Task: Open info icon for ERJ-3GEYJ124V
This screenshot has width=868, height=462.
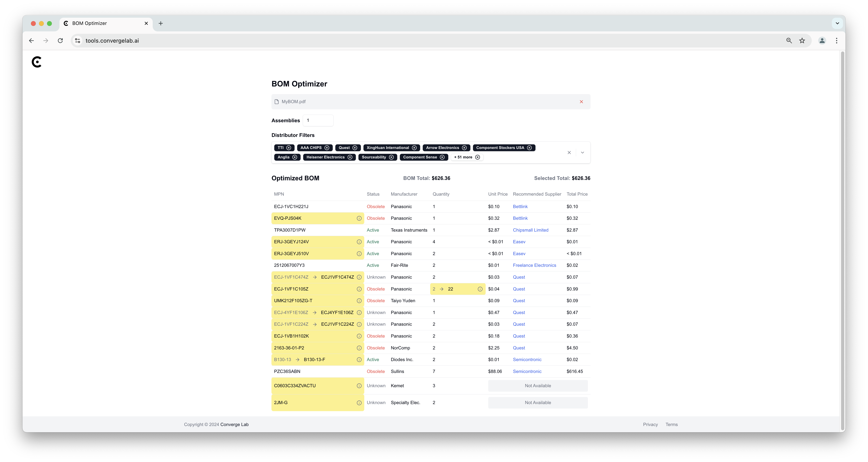Action: pos(359,242)
